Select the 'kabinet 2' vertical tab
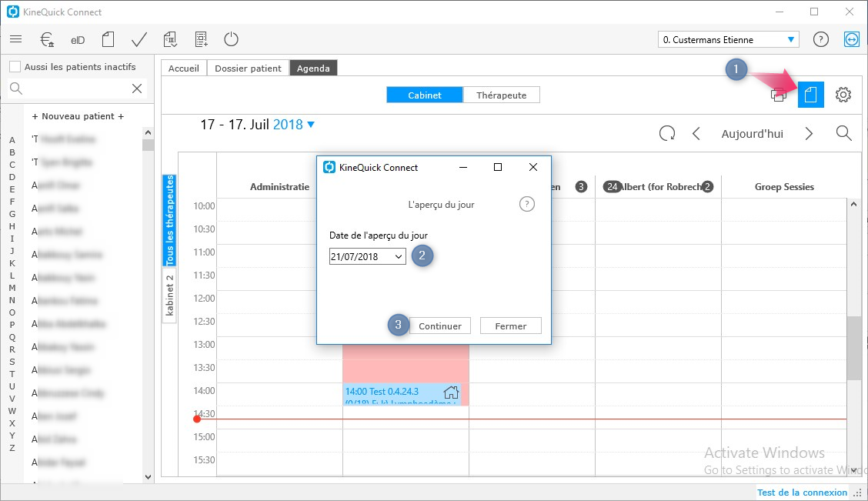This screenshot has width=868, height=501. (169, 295)
